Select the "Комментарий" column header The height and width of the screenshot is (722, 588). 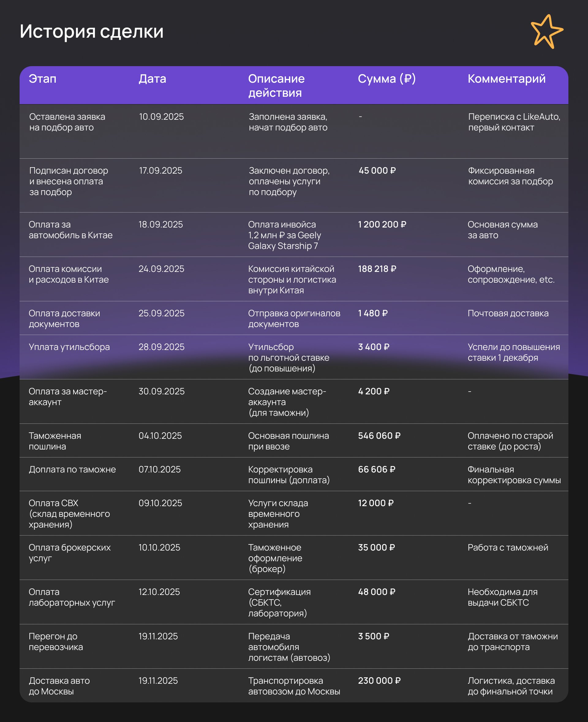(506, 79)
